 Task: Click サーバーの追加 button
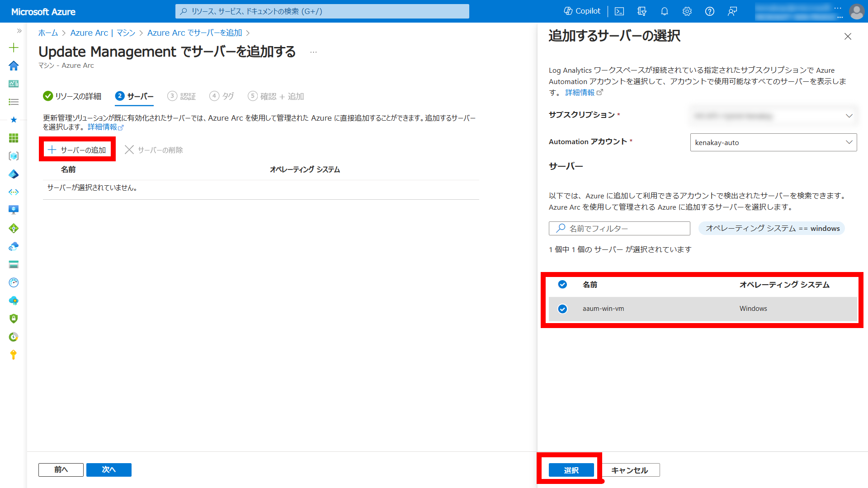77,150
